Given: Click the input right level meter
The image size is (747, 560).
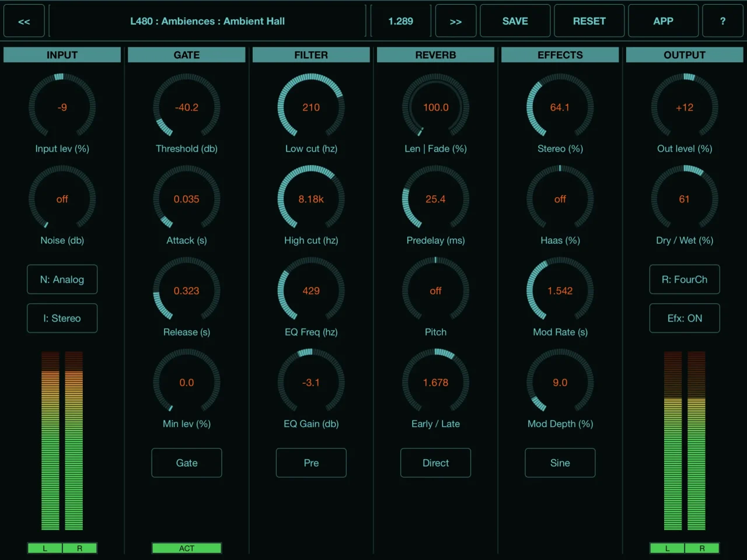Looking at the screenshot, I should (x=74, y=440).
